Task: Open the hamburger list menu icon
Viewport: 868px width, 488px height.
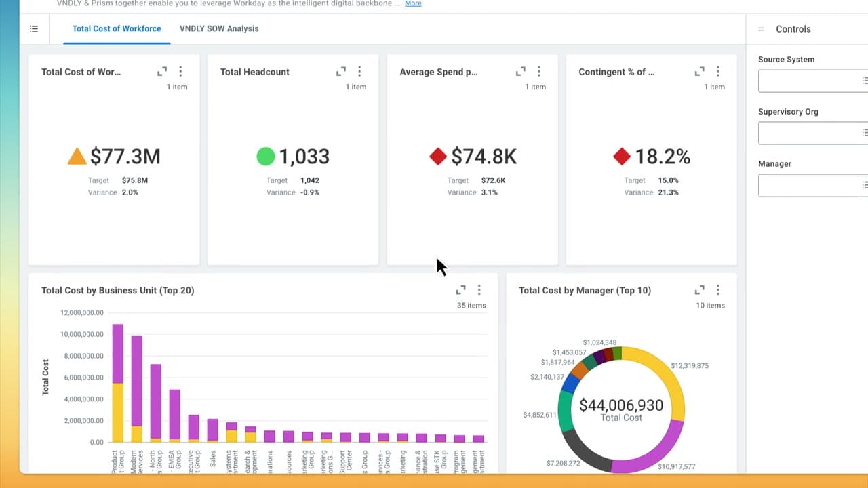Action: click(x=34, y=28)
